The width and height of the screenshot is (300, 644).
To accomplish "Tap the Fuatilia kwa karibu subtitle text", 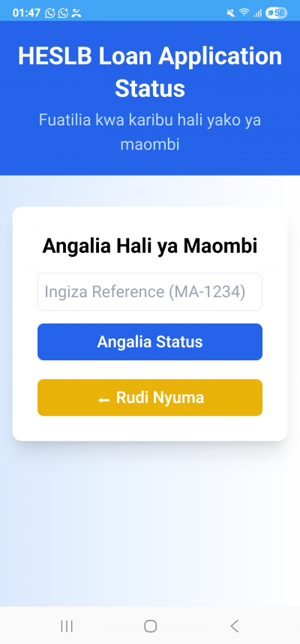I will click(150, 132).
